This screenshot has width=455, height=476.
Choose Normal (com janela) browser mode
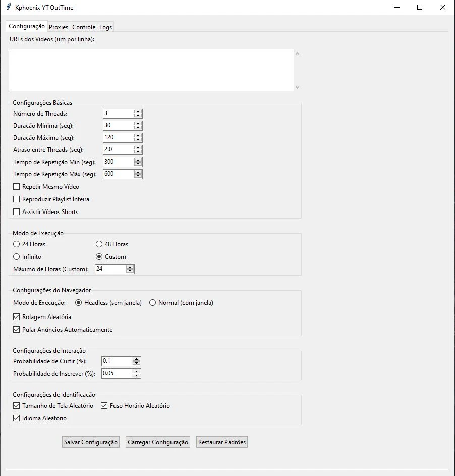(152, 303)
